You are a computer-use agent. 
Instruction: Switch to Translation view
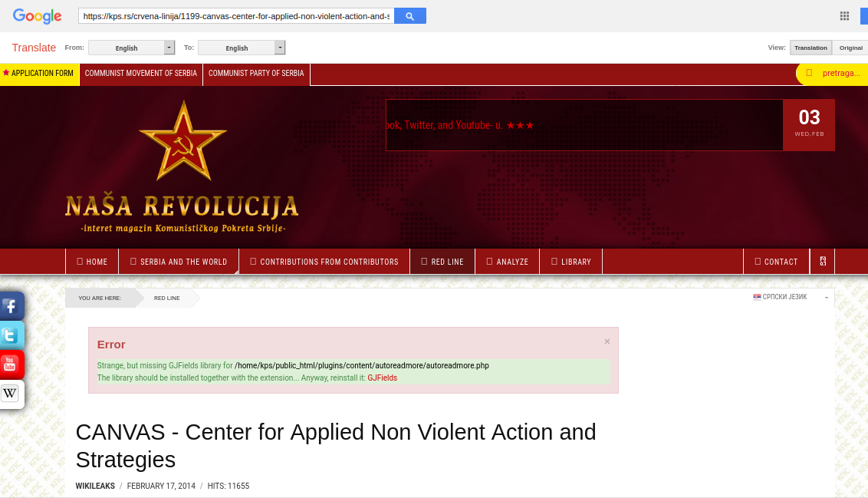pos(810,48)
